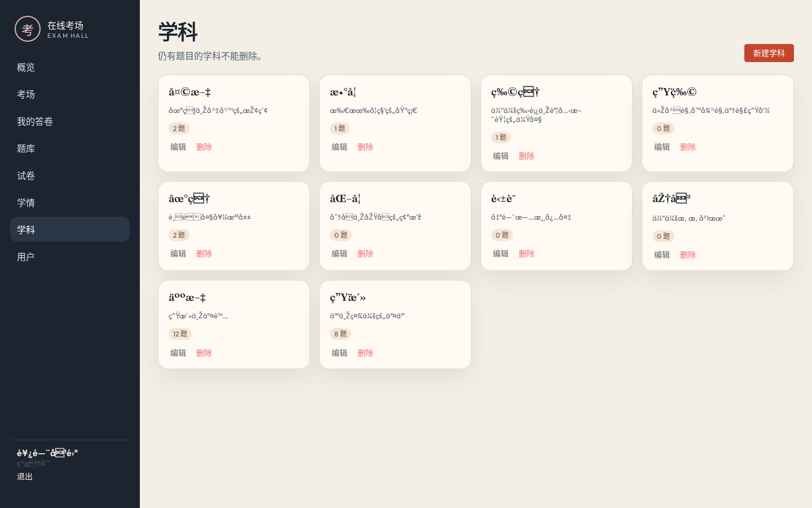Open the 概览 overview page
The height and width of the screenshot is (508, 812).
click(70, 67)
